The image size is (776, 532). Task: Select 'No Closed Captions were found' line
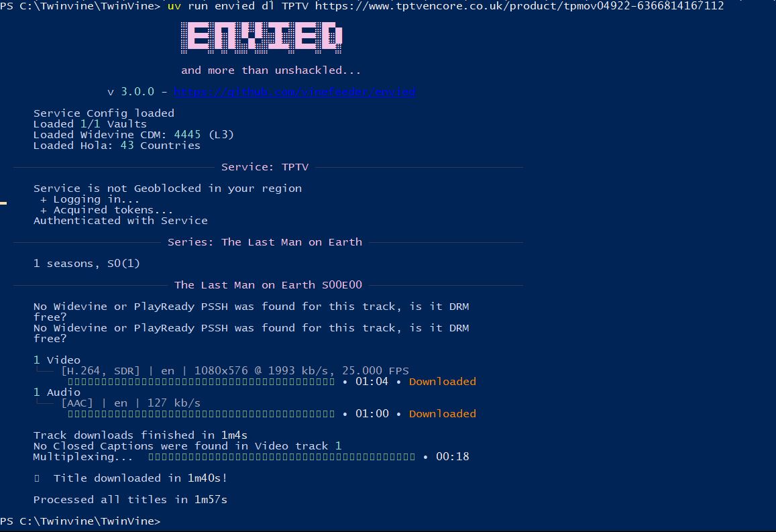(187, 446)
